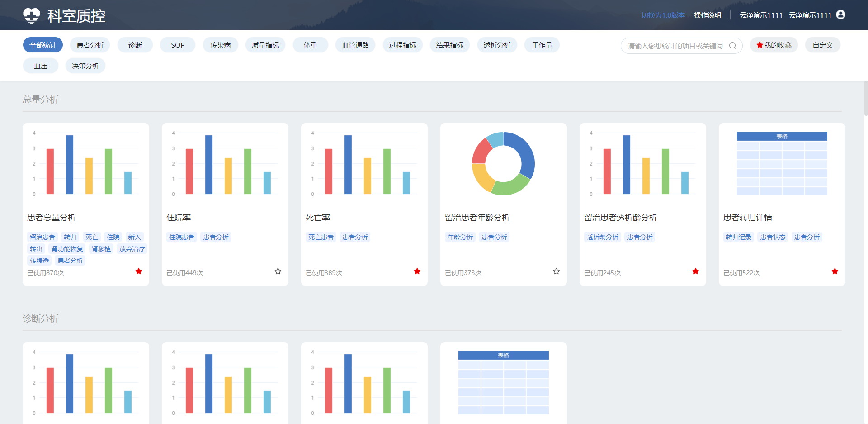Screen dimensions: 868x424
Task: Open the 质量指标 tab
Action: [265, 45]
